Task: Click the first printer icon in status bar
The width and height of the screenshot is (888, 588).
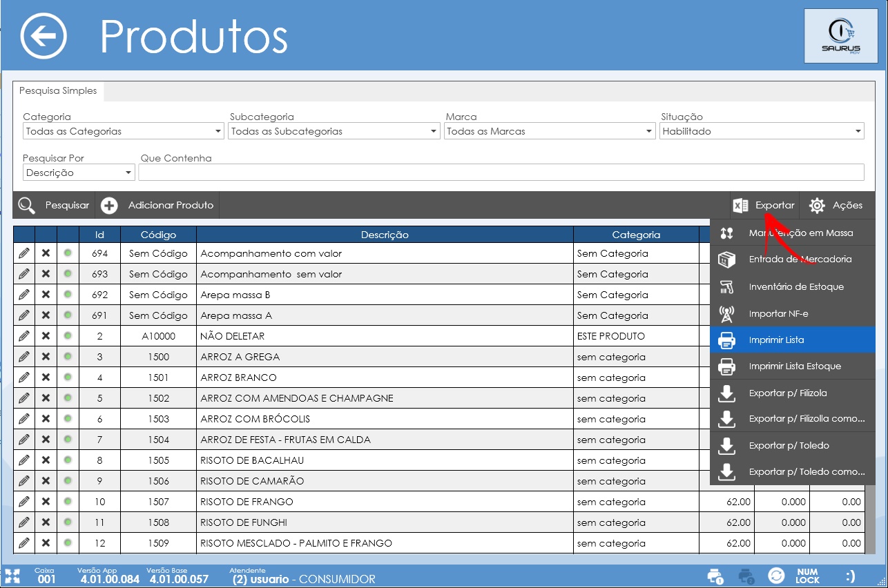Action: click(x=715, y=576)
